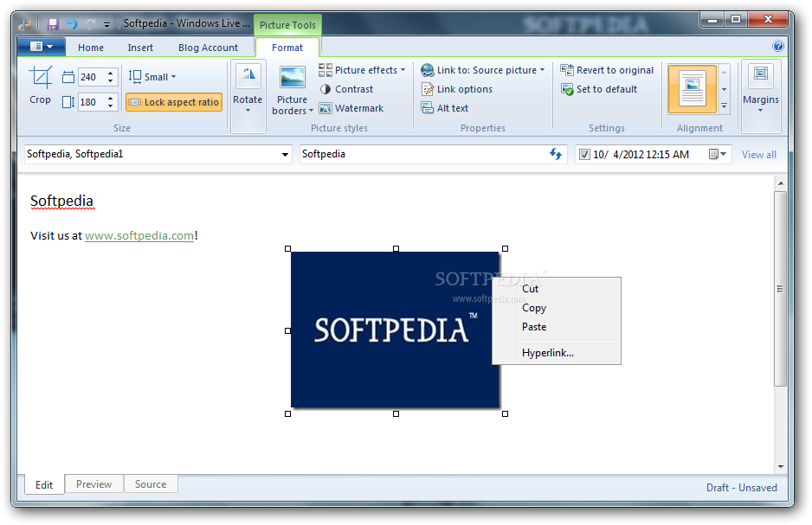Expand the Softpedia, Softpedia1 category dropdown
Viewport: 812px width, 525px height.
[x=285, y=155]
